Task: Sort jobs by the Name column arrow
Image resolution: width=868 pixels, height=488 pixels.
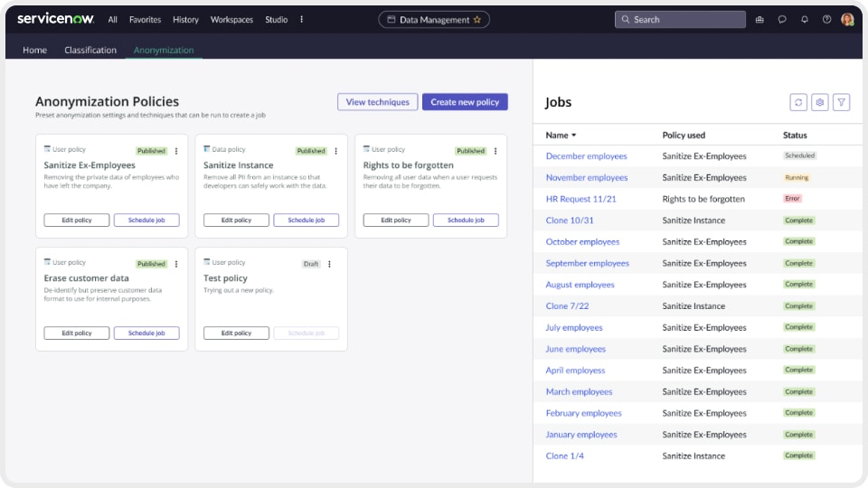Action: (x=574, y=136)
